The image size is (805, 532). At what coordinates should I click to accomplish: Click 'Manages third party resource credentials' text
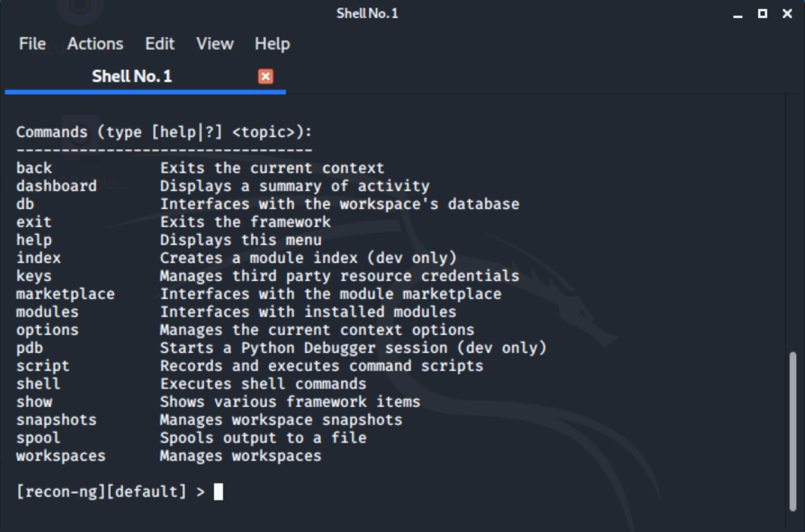[x=340, y=276]
